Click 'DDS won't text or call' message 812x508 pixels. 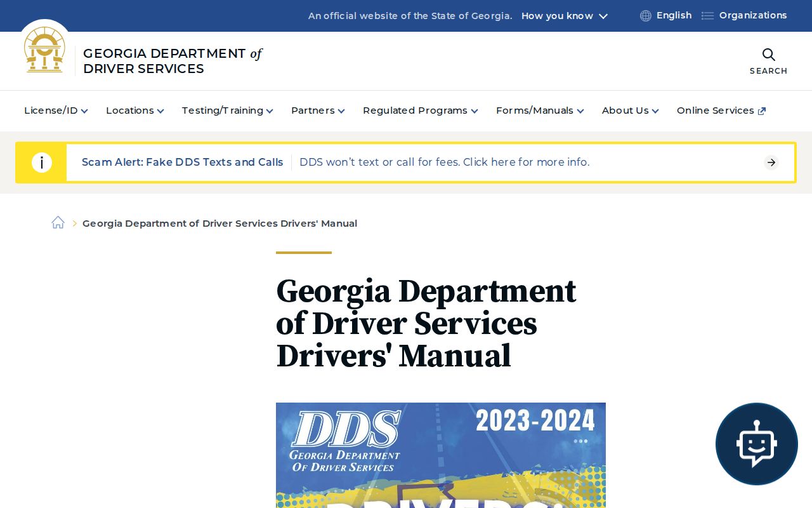(445, 163)
